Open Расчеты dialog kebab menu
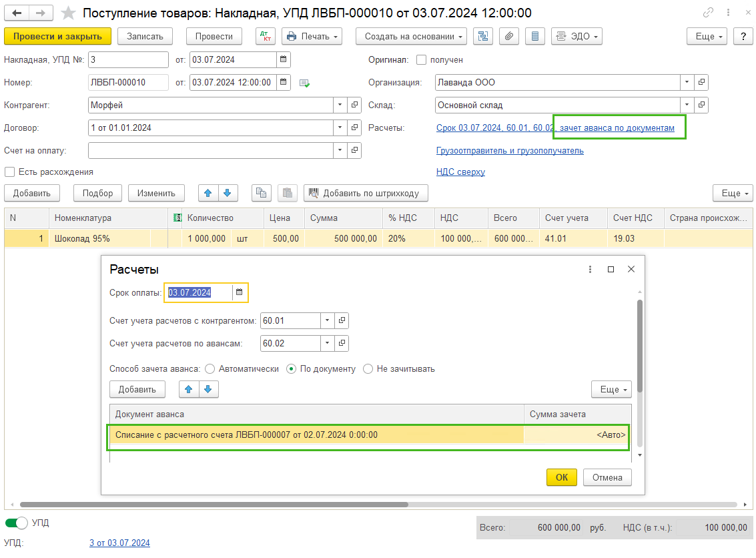Viewport: 756px width, 558px height. 590,269
